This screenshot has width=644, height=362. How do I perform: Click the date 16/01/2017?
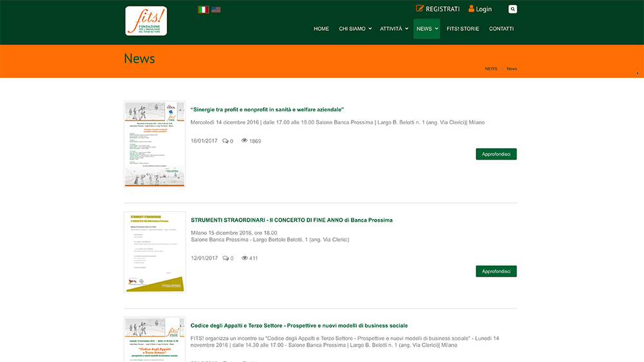pyautogui.click(x=204, y=141)
